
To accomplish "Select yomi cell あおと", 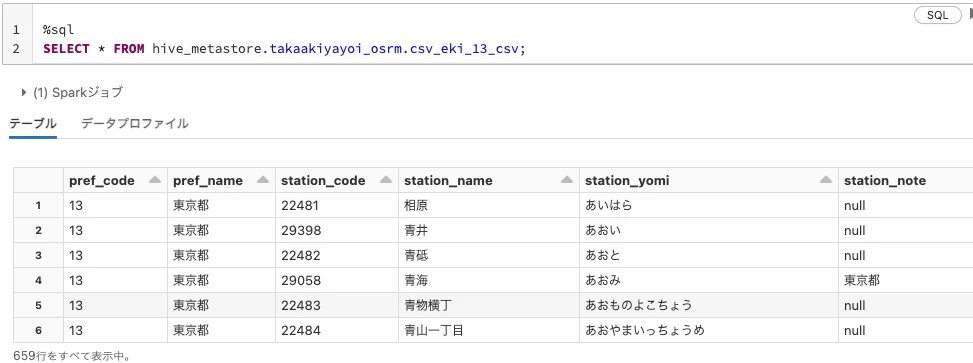I will tap(709, 255).
